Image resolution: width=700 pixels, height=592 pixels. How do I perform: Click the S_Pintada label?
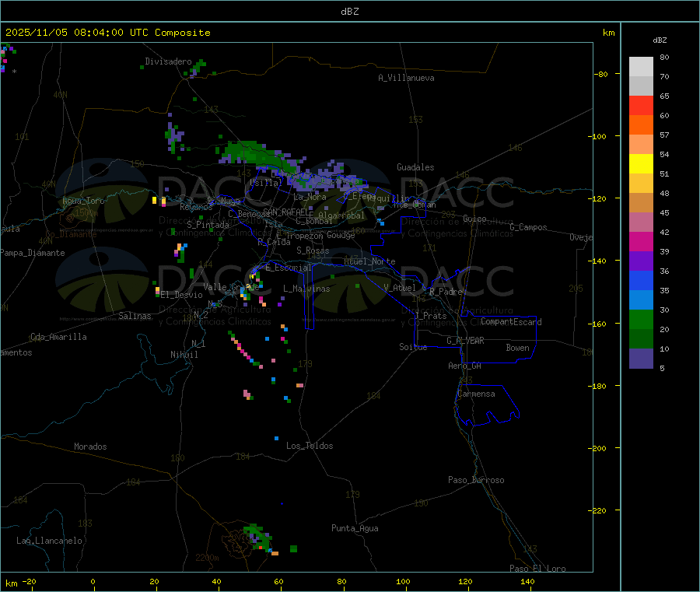tap(208, 225)
